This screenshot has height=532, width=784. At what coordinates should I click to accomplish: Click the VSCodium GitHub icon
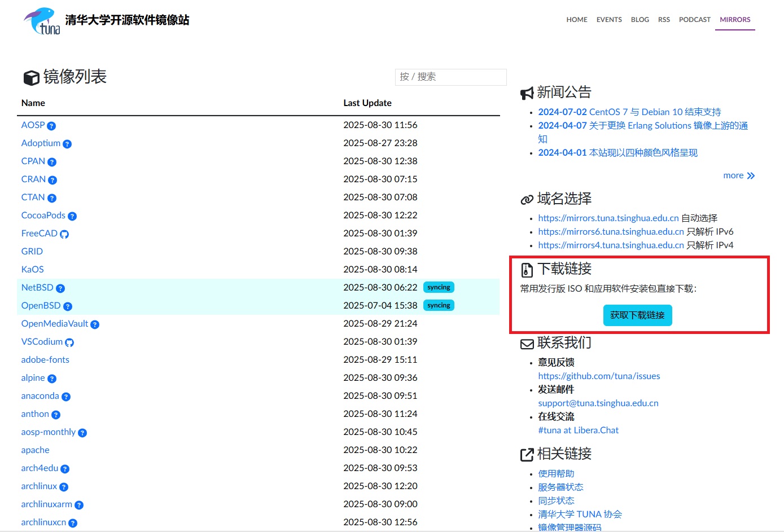coord(69,342)
